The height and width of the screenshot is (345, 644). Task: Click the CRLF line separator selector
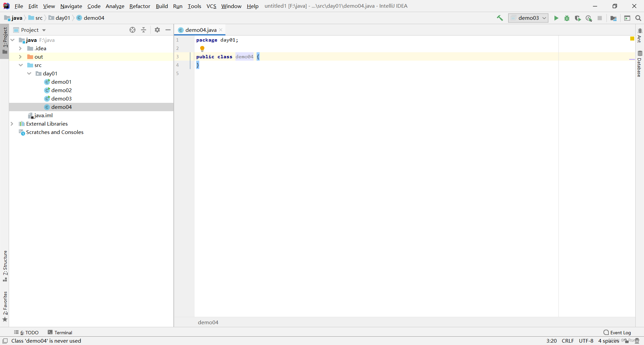click(x=568, y=341)
